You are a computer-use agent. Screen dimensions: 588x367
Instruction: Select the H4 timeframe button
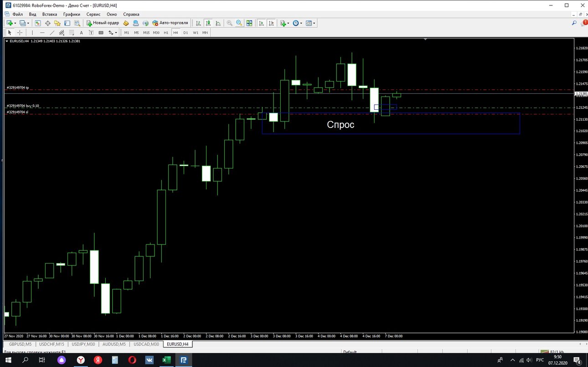click(175, 32)
